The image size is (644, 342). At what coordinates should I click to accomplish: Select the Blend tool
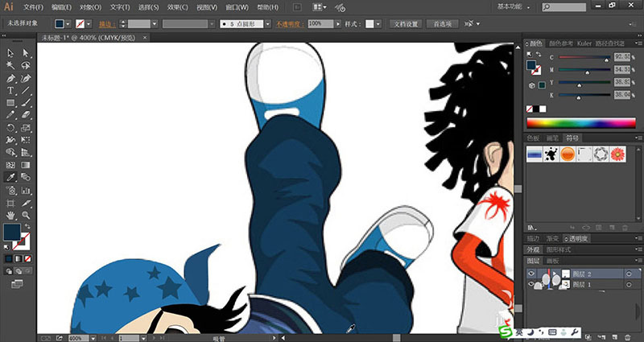(26, 177)
